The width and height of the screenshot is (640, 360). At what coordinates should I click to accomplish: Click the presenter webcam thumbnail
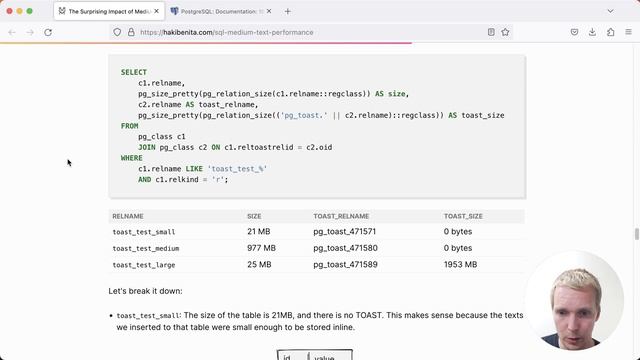(x=574, y=301)
